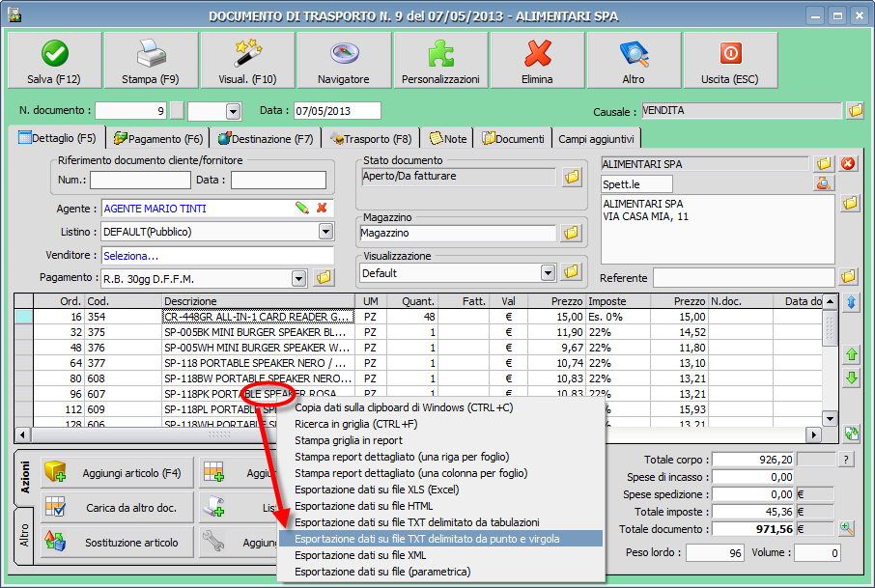
Task: Click Aggiungi articolo (F4) button
Action: (x=117, y=472)
